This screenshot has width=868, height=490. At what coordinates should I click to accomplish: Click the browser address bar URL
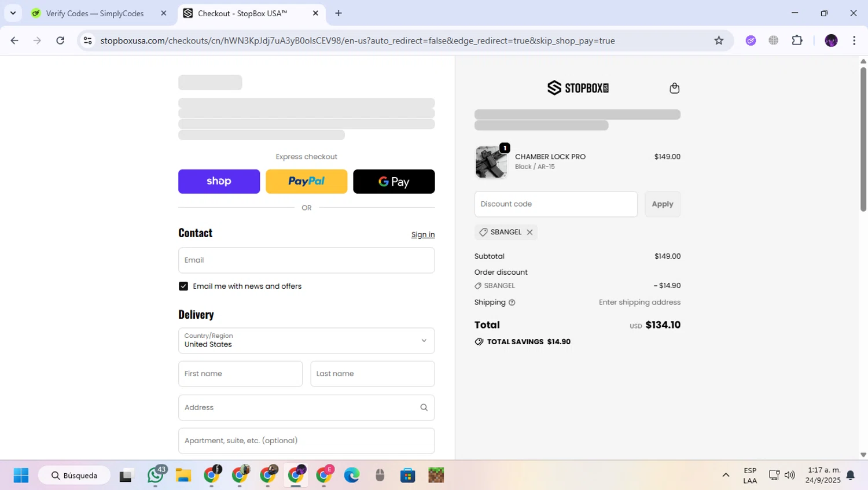coord(357,40)
